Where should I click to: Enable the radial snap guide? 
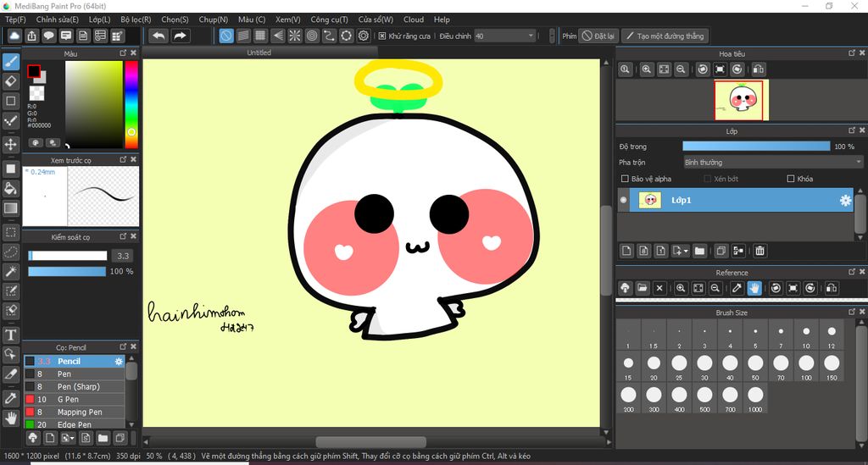294,36
